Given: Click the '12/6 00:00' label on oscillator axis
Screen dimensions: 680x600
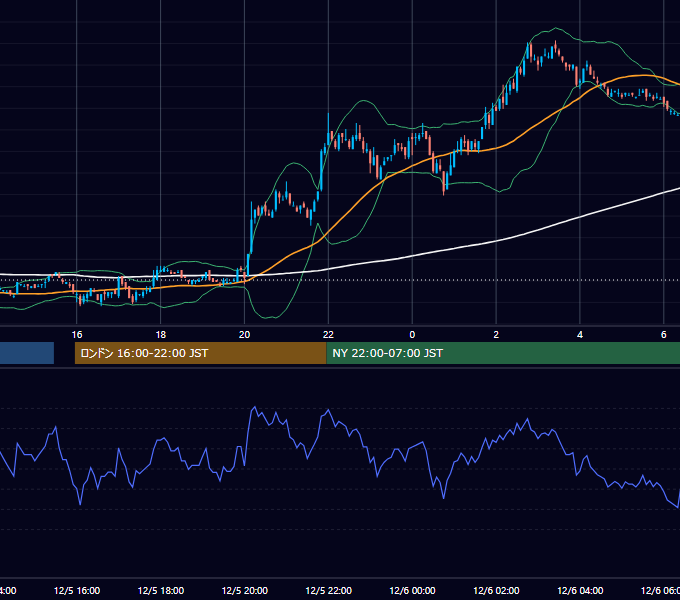Looking at the screenshot, I should 412,590.
